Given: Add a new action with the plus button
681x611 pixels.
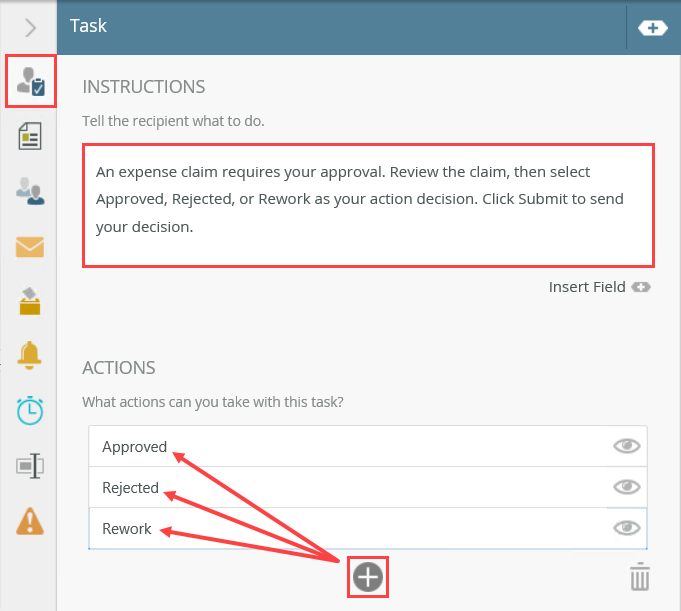Looking at the screenshot, I should (367, 578).
